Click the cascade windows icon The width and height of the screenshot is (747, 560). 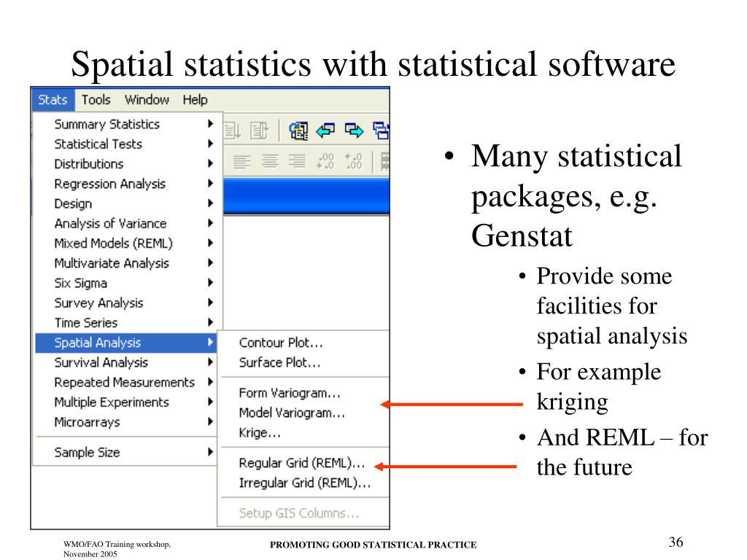pyautogui.click(x=381, y=131)
